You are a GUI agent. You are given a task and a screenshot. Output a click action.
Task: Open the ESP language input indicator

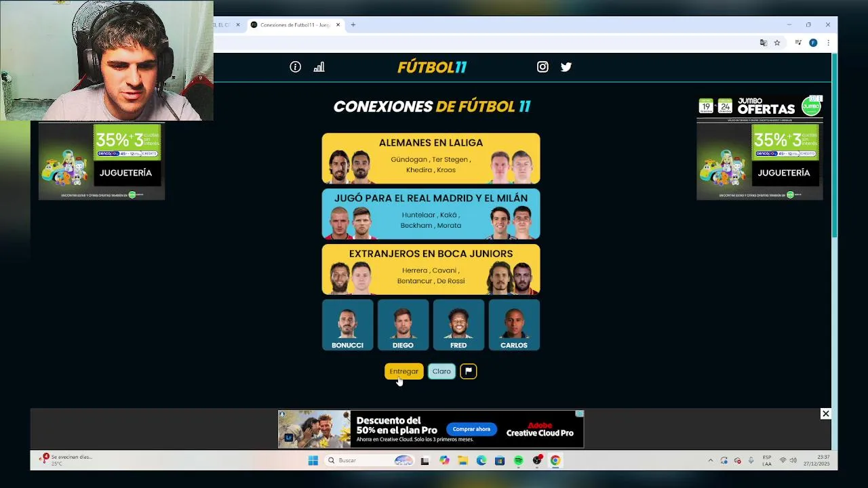[767, 460]
